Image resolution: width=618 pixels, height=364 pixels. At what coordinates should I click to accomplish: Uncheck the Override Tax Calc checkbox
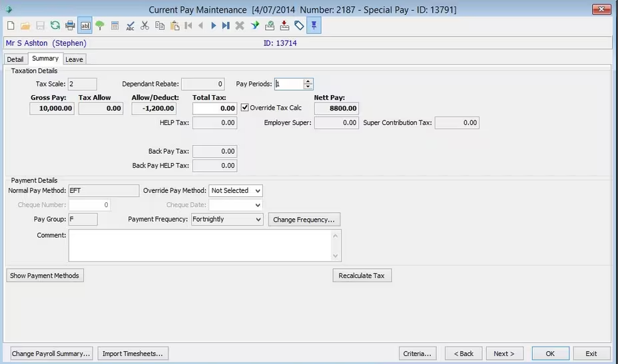point(245,108)
